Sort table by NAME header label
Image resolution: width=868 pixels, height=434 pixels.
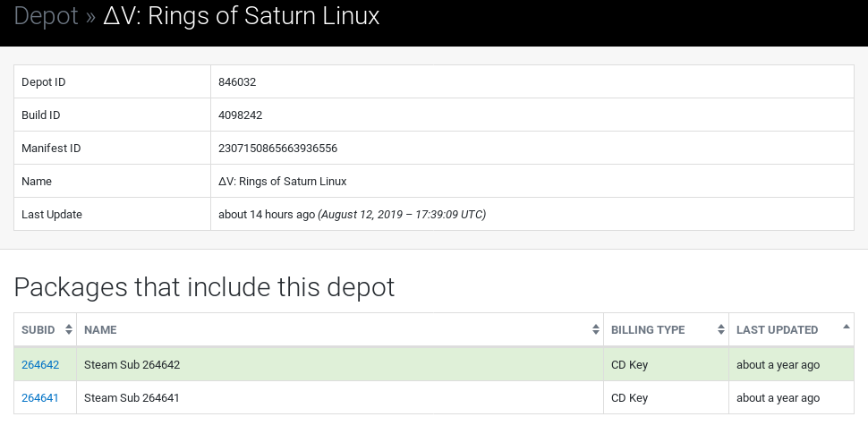pos(100,330)
